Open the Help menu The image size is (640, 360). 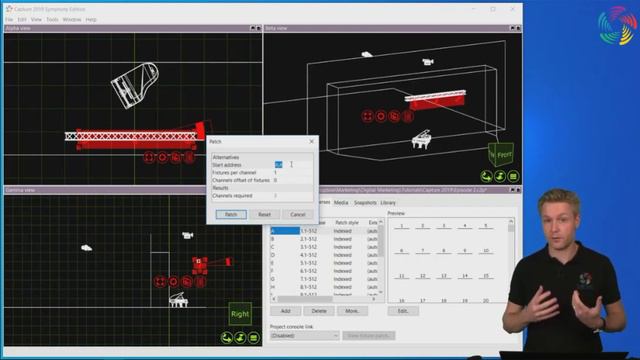point(91,20)
